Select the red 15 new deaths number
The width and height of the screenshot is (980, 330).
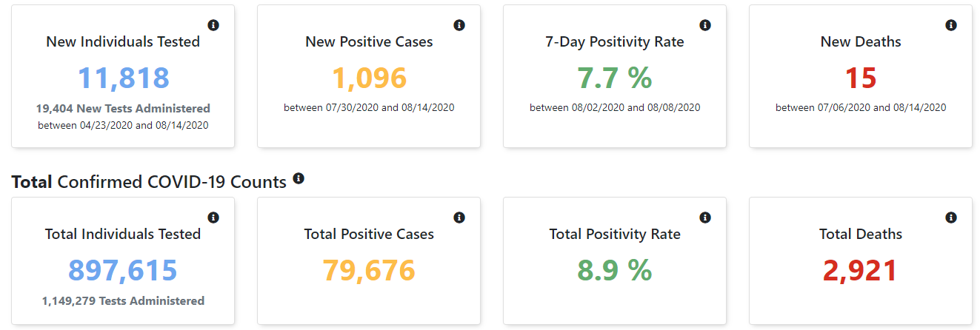tap(861, 78)
